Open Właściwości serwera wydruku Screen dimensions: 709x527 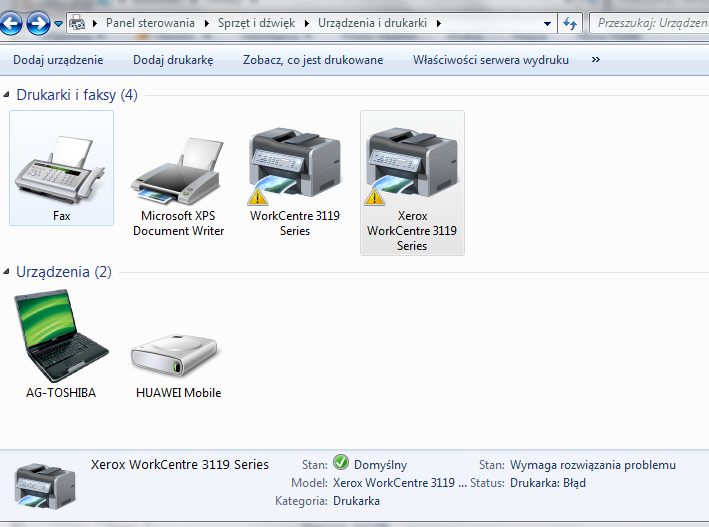click(491, 60)
